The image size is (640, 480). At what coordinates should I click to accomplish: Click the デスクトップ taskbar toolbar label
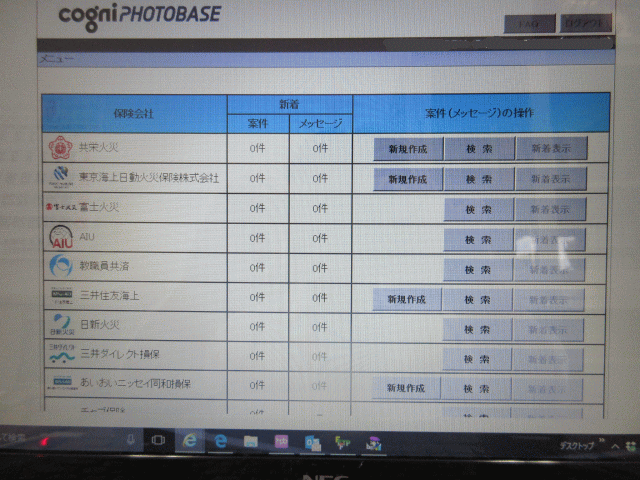tap(577, 446)
